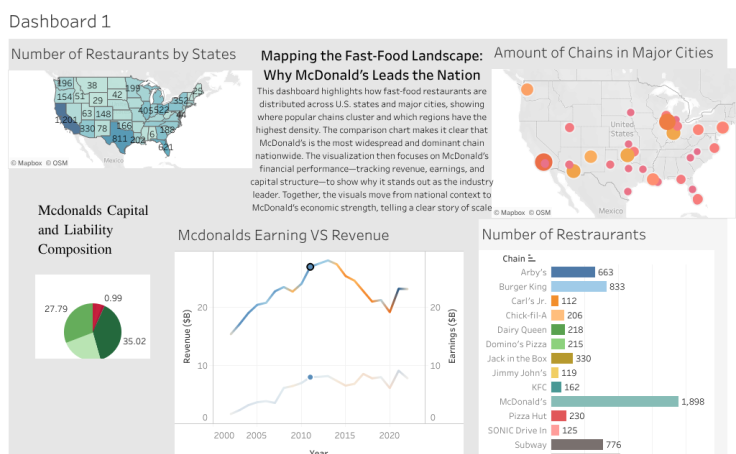Select the Subway gray bar
The height and width of the screenshot is (454, 736).
tap(577, 444)
